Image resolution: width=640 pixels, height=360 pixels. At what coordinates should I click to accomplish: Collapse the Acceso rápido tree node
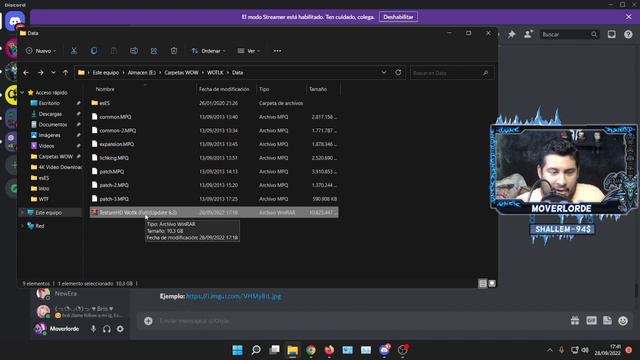(x=22, y=93)
